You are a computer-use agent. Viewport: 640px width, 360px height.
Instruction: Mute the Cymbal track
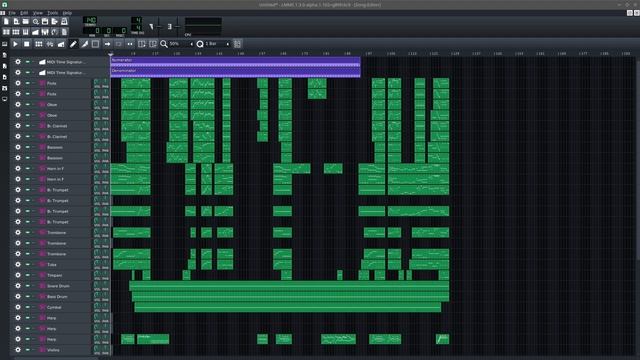click(x=27, y=307)
